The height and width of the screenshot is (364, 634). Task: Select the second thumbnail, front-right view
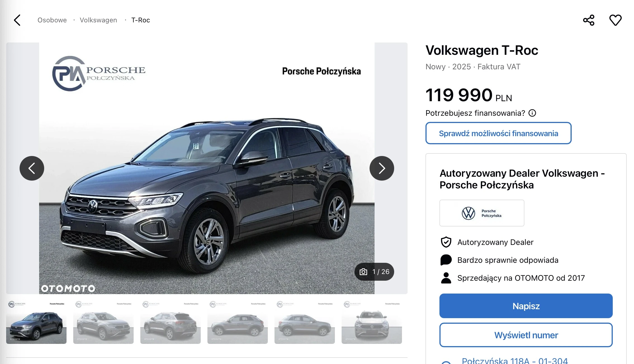coord(103,322)
